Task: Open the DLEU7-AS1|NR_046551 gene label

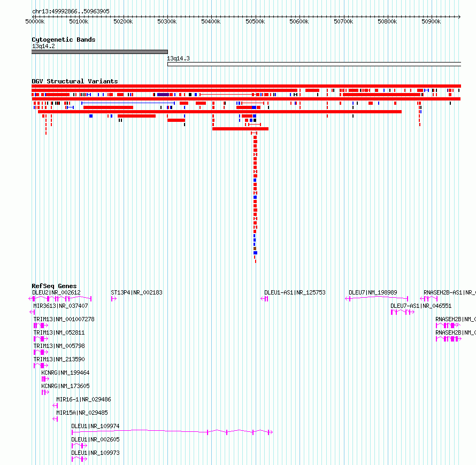Action: (421, 306)
